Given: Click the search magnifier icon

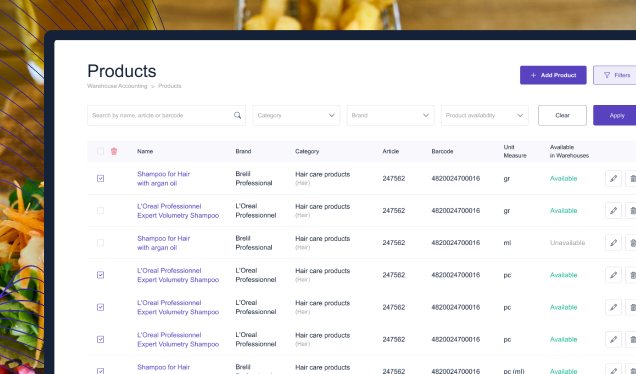Looking at the screenshot, I should tap(237, 116).
